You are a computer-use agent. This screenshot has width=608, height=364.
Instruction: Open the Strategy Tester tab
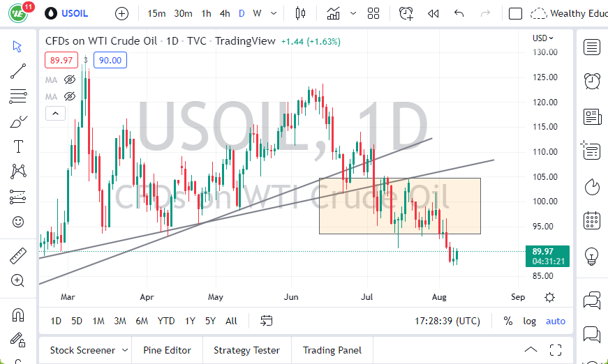pyautogui.click(x=246, y=350)
